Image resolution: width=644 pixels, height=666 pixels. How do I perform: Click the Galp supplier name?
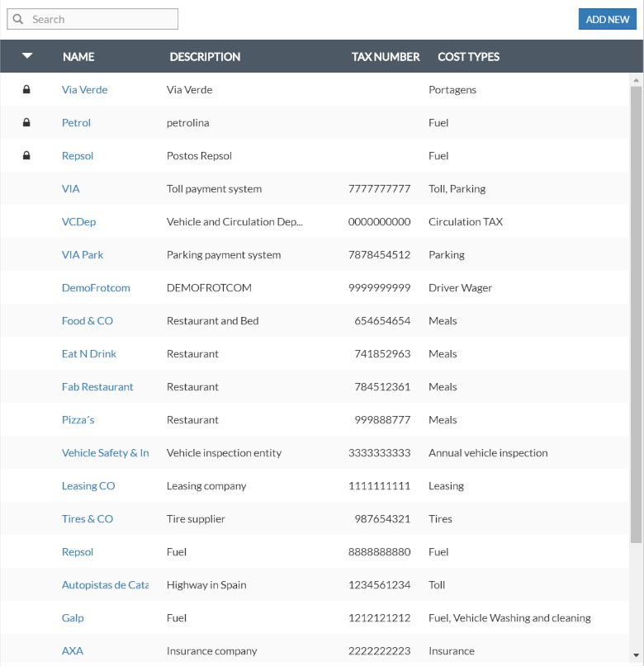73,618
